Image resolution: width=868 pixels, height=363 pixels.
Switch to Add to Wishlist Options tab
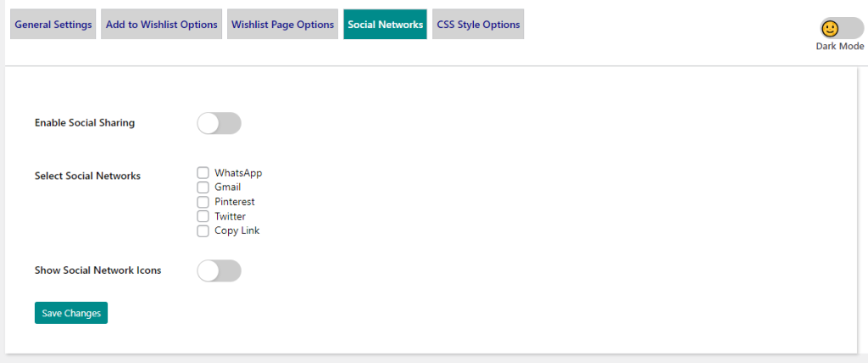(x=162, y=25)
